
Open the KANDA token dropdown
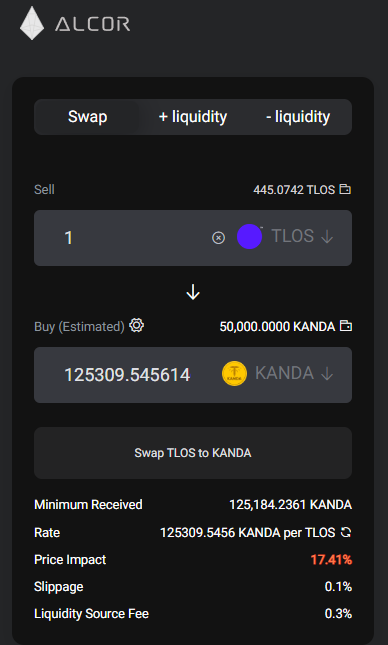(294, 374)
